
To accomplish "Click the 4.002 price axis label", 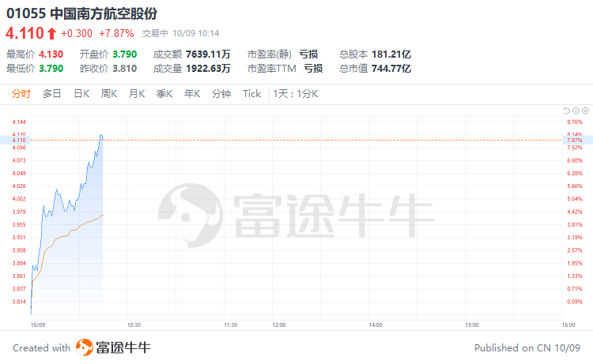I will [19, 199].
